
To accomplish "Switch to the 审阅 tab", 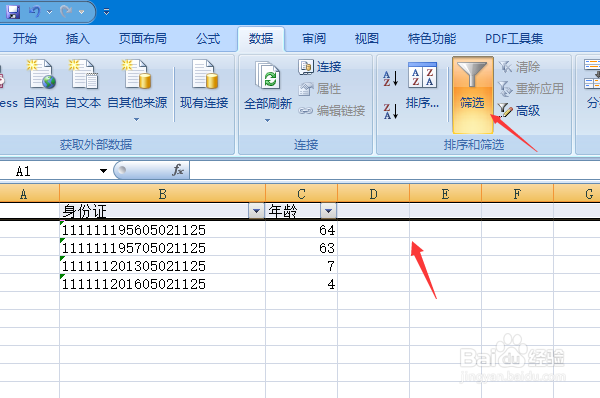I will pyautogui.click(x=314, y=39).
